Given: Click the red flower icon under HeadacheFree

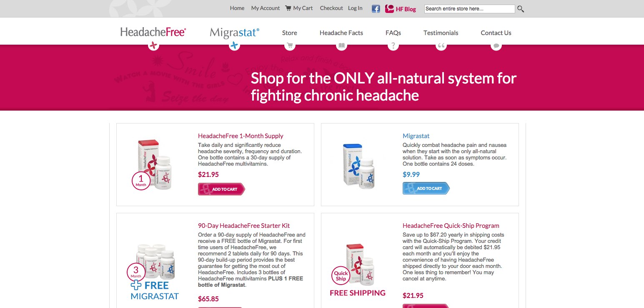Looking at the screenshot, I should (x=153, y=45).
